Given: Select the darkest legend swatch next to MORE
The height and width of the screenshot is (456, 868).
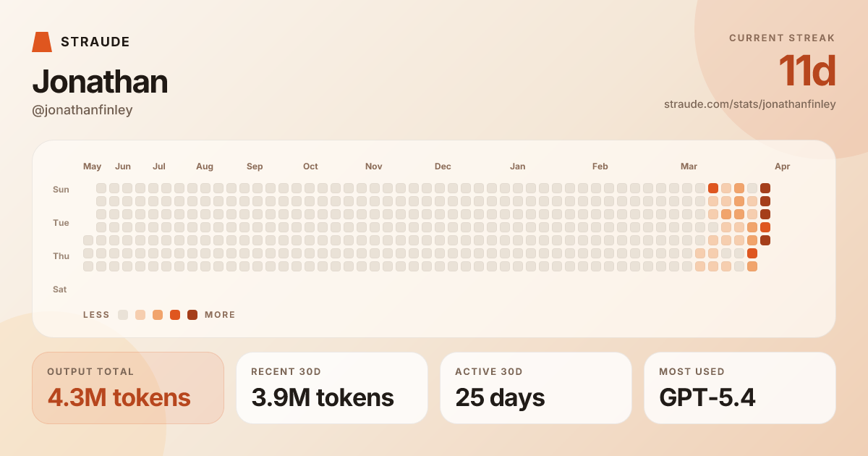Looking at the screenshot, I should click(192, 315).
